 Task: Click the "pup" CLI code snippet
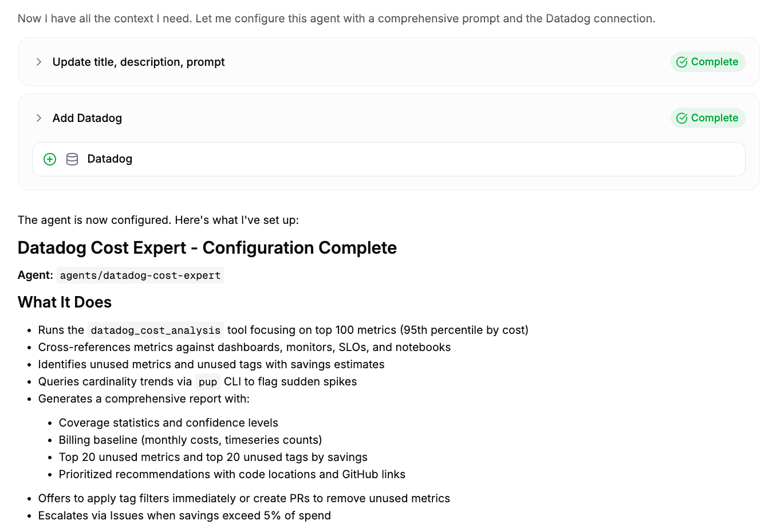tap(207, 382)
